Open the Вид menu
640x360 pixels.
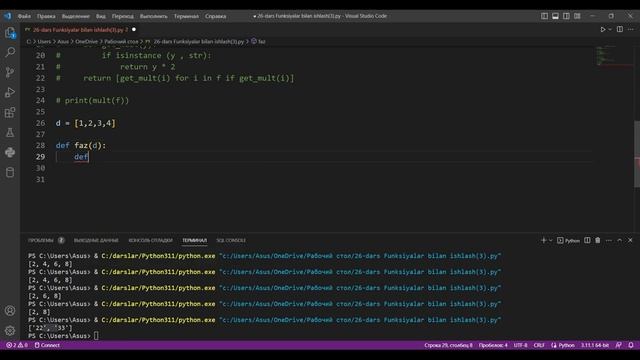(101, 16)
